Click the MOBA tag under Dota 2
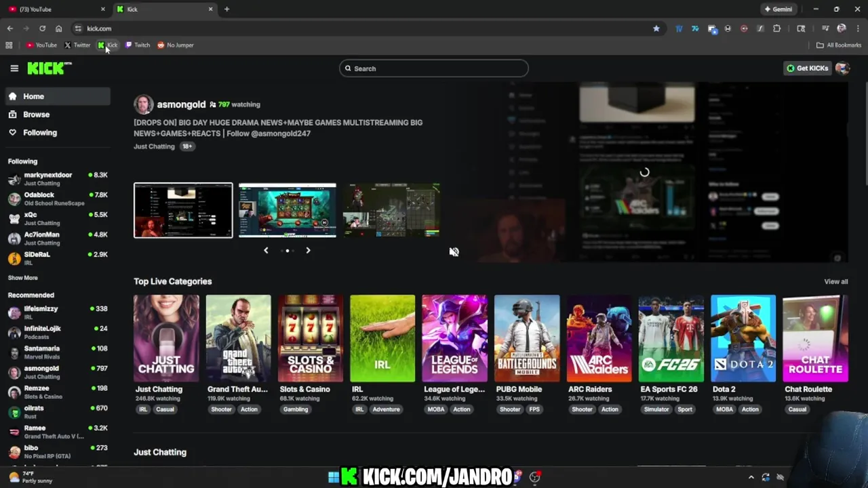The image size is (868, 488). (x=725, y=409)
